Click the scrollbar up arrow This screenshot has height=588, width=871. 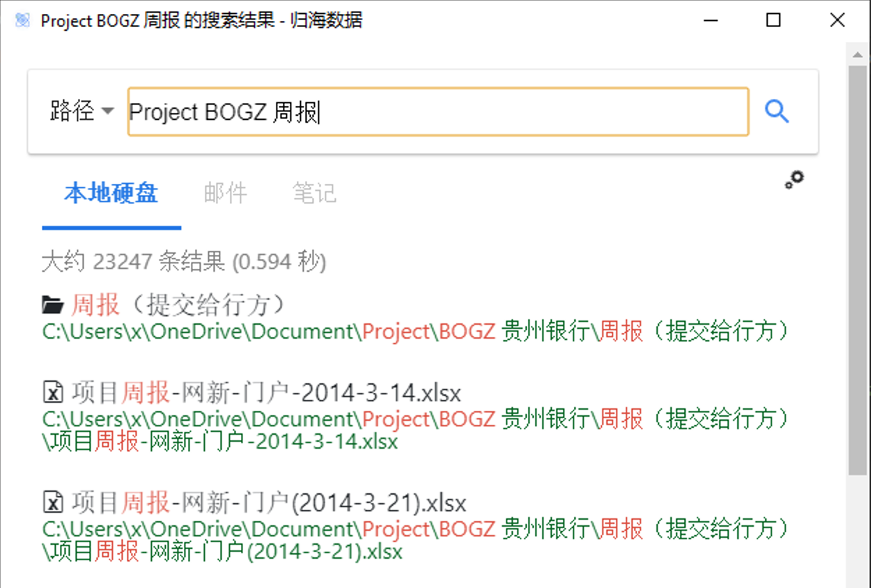click(x=856, y=53)
